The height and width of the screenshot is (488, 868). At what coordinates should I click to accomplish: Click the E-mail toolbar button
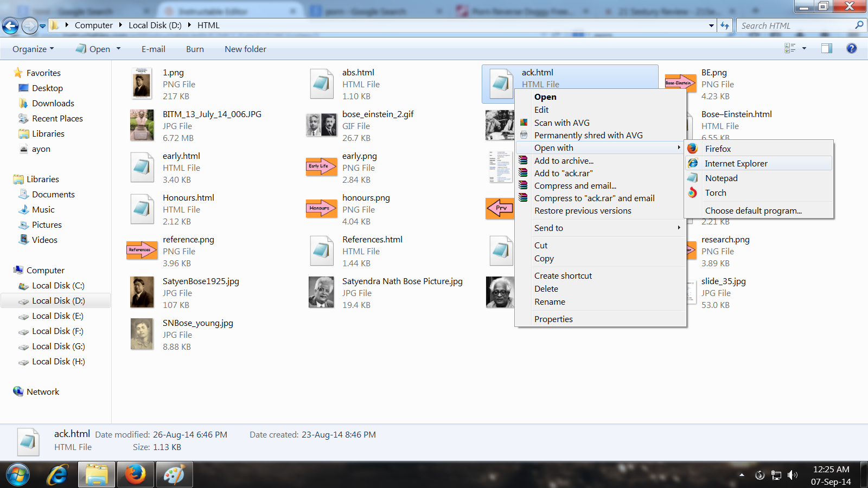[154, 49]
